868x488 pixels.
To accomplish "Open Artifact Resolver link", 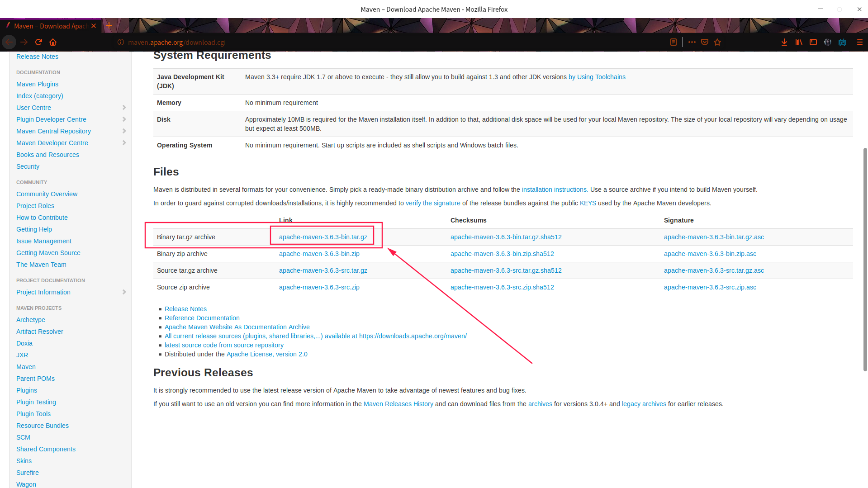I will coord(40,332).
